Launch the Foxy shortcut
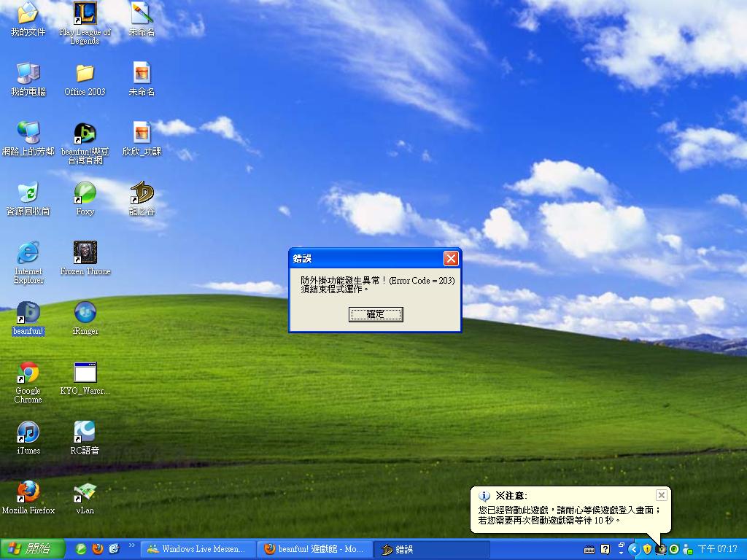Viewport: 747px width, 560px height. click(85, 199)
